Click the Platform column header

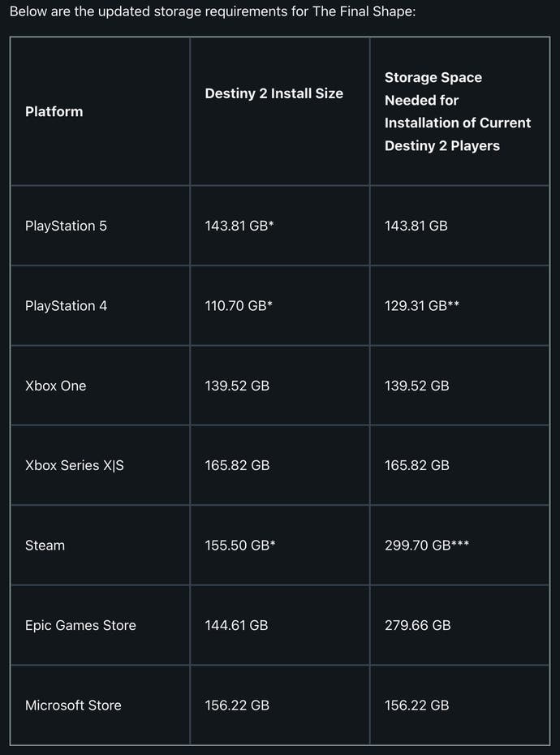pos(54,112)
